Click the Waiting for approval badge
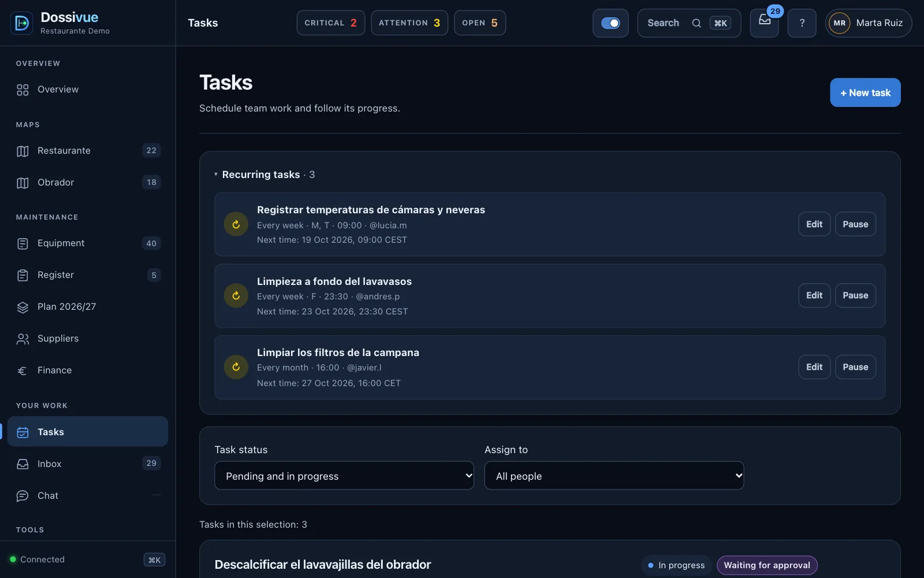This screenshot has height=578, width=924. [x=767, y=565]
